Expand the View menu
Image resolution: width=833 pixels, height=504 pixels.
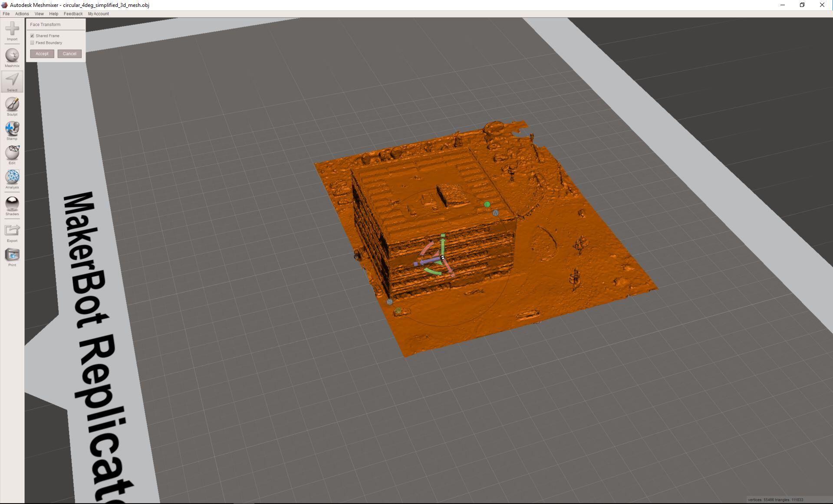point(39,14)
